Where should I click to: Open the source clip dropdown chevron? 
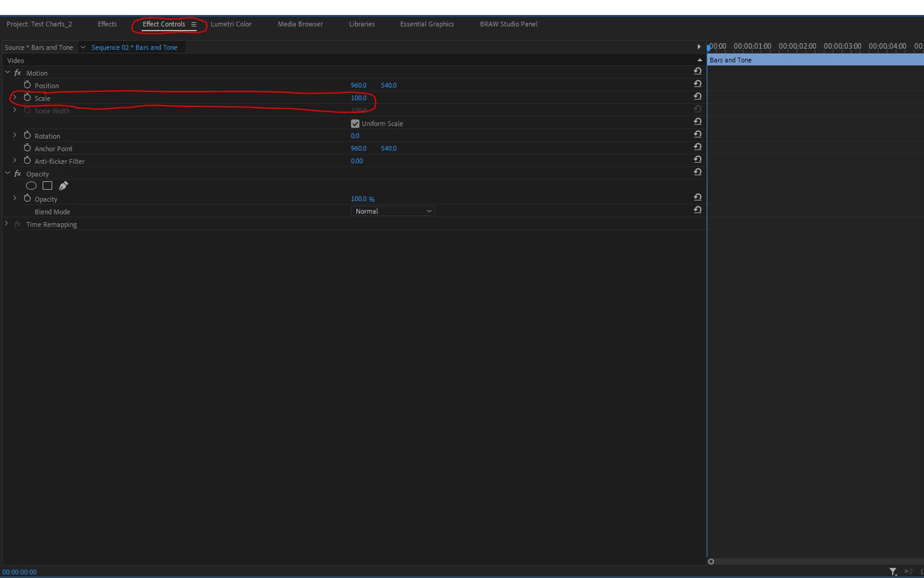83,47
